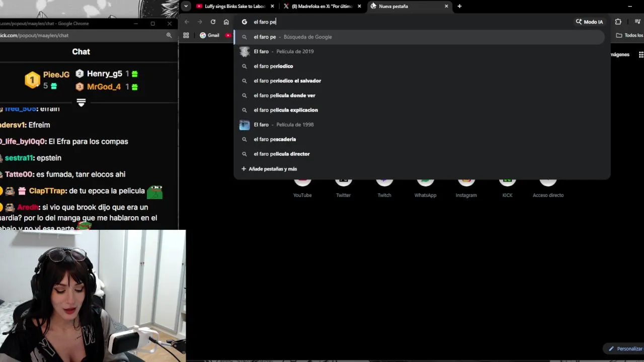Open the KICK shortcut on new tab page

(507, 188)
